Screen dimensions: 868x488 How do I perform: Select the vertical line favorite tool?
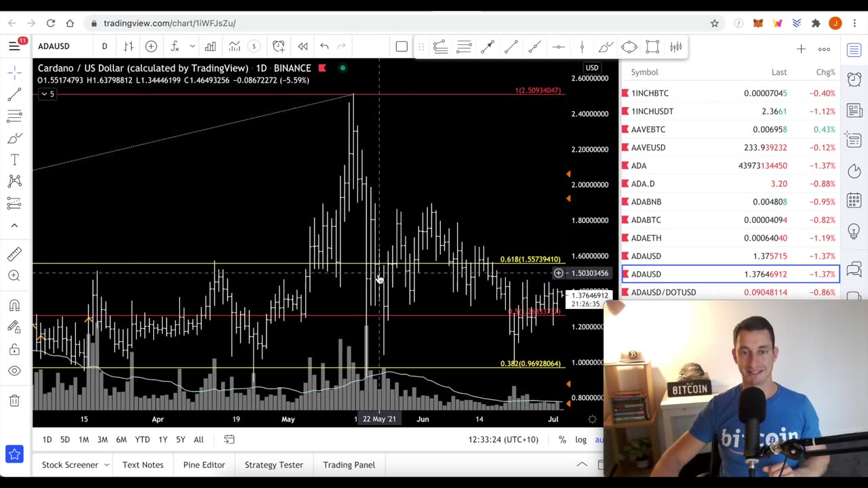coord(582,47)
